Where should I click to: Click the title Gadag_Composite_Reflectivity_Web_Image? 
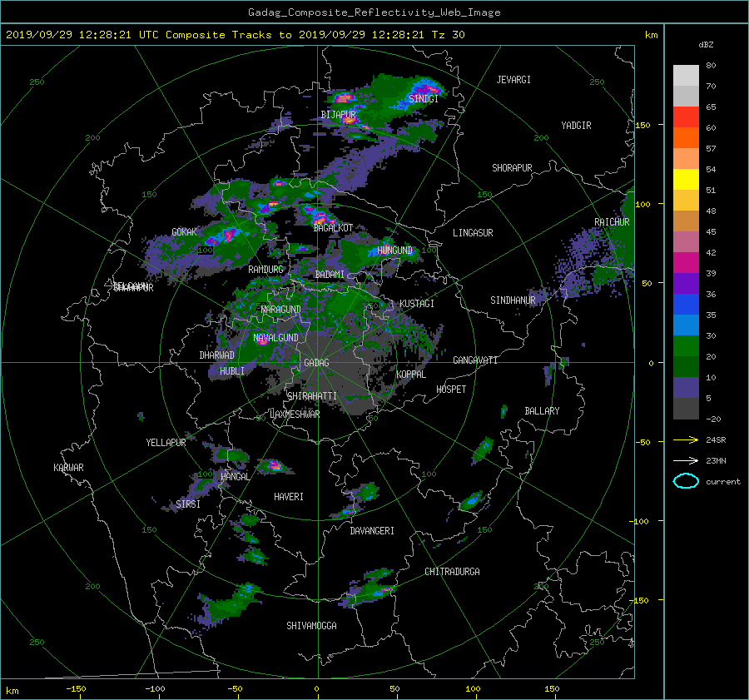pos(374,12)
